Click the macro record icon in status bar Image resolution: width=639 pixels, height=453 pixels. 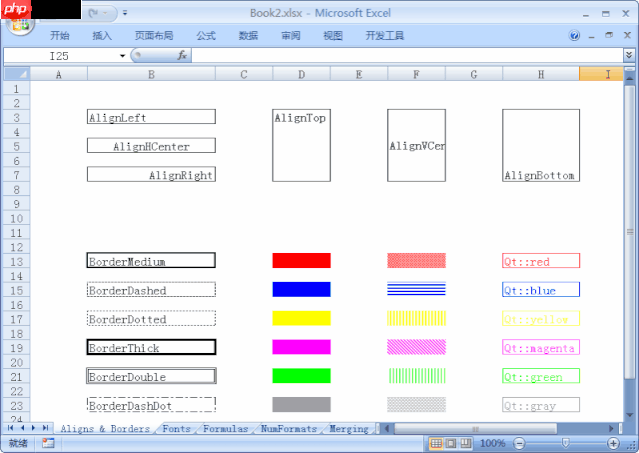coord(48,443)
